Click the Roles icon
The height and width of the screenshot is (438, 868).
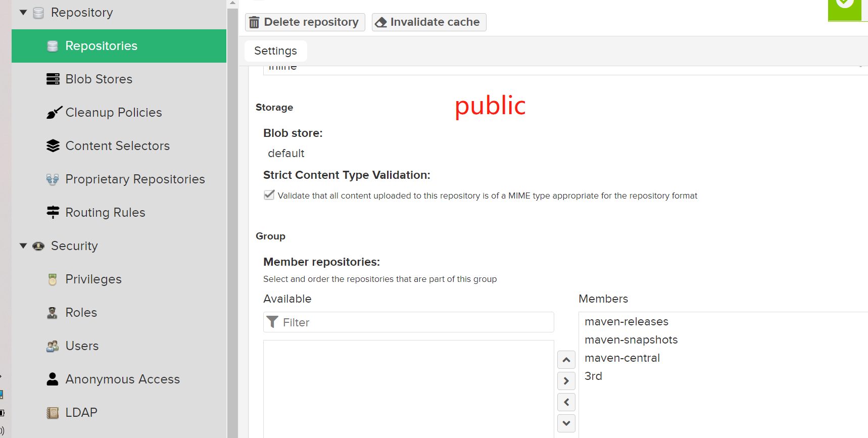coord(52,313)
